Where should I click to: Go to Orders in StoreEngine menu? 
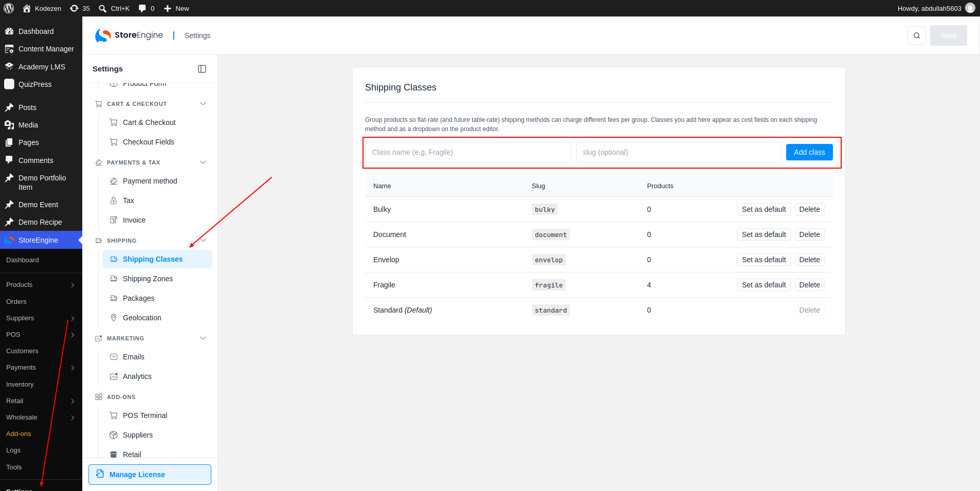click(x=16, y=302)
